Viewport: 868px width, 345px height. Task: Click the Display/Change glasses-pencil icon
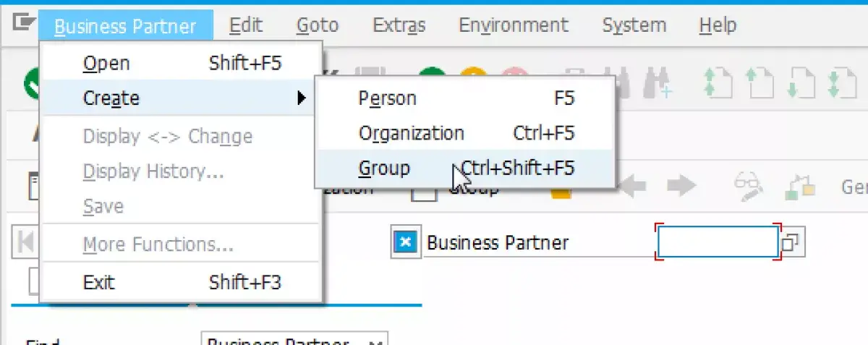[748, 187]
